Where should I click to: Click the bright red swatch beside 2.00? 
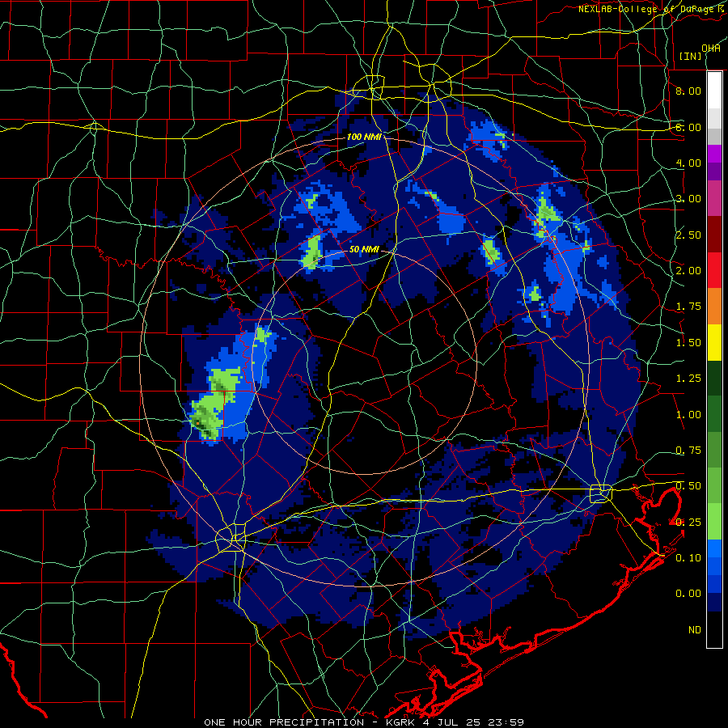(x=714, y=269)
